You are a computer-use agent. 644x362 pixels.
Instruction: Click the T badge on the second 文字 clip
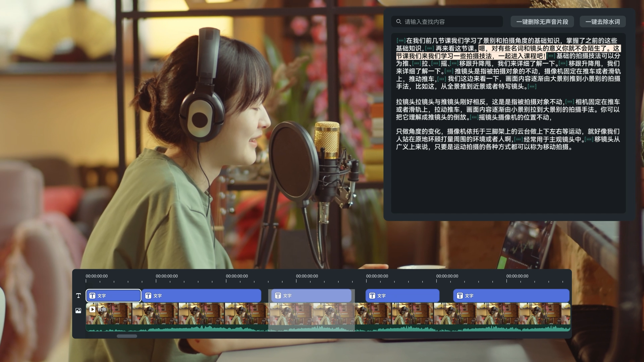point(148,296)
